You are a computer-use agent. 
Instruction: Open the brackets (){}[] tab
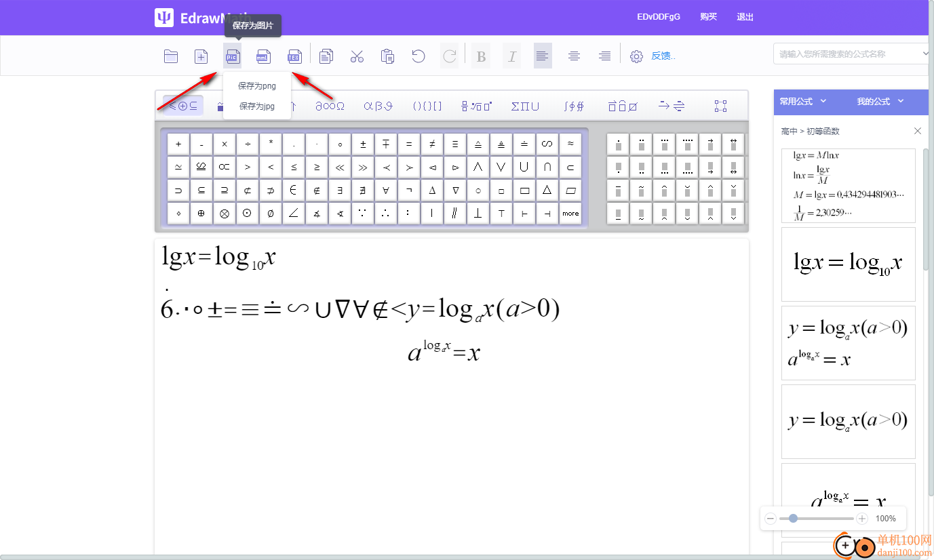[427, 106]
